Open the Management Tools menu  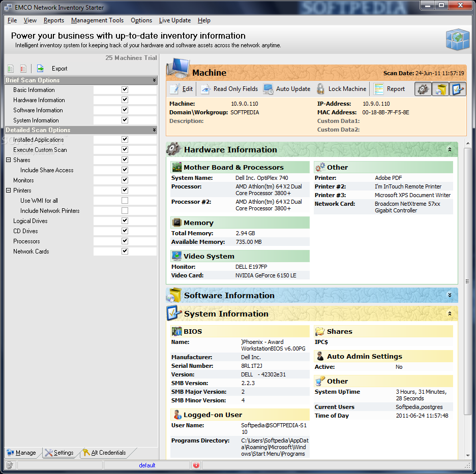point(98,20)
